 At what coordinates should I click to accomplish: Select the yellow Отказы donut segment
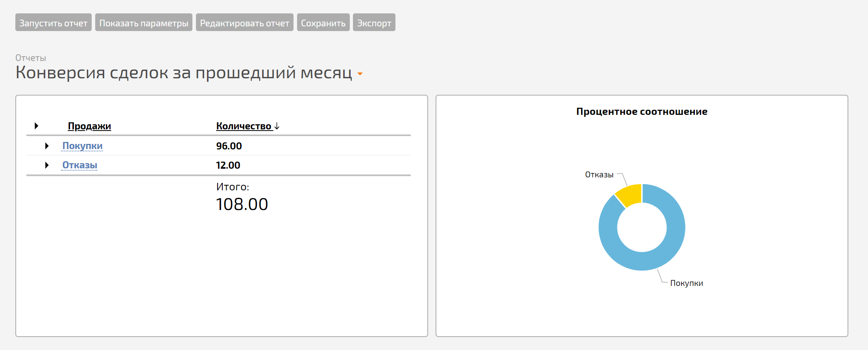click(x=631, y=194)
